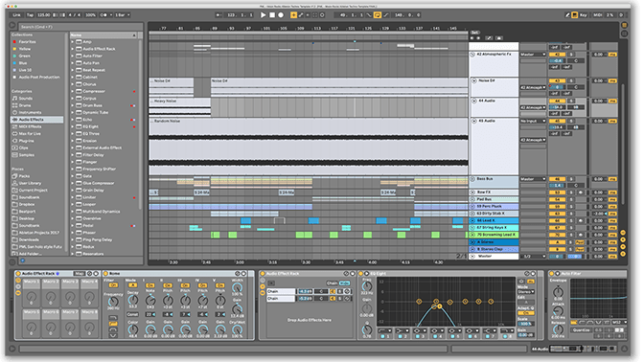
Task: Click the browser search field
Action: (x=80, y=27)
